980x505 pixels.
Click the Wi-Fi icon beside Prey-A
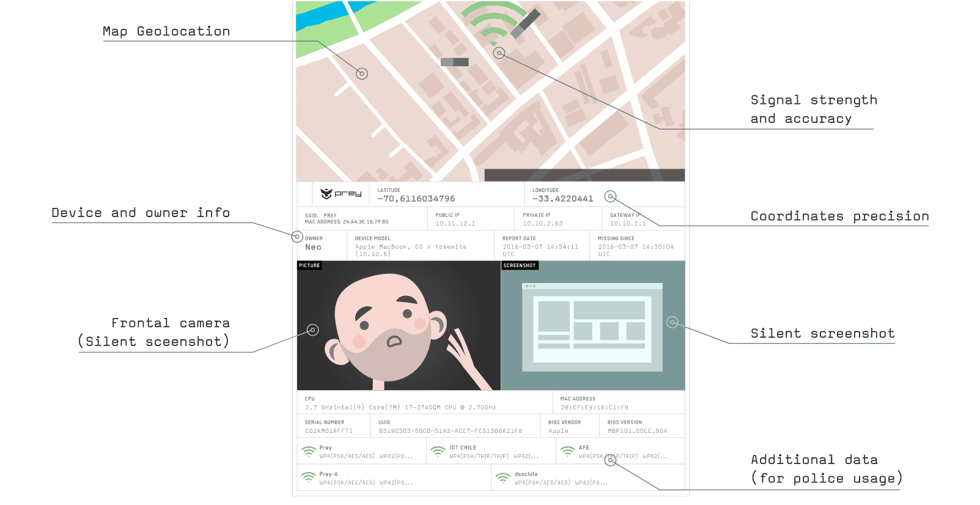pos(308,477)
